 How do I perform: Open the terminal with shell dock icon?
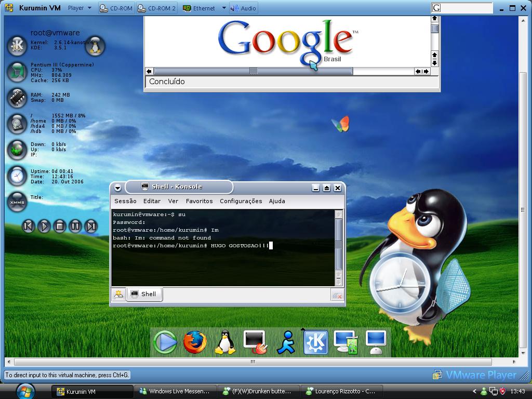click(x=255, y=342)
